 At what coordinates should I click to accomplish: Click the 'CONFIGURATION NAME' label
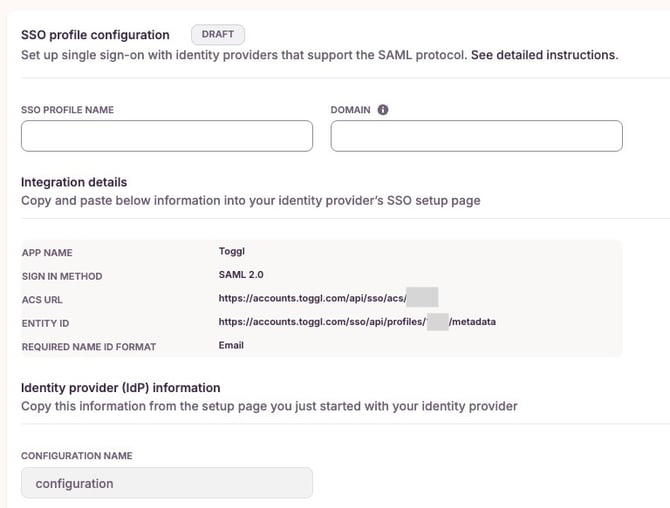(77, 456)
